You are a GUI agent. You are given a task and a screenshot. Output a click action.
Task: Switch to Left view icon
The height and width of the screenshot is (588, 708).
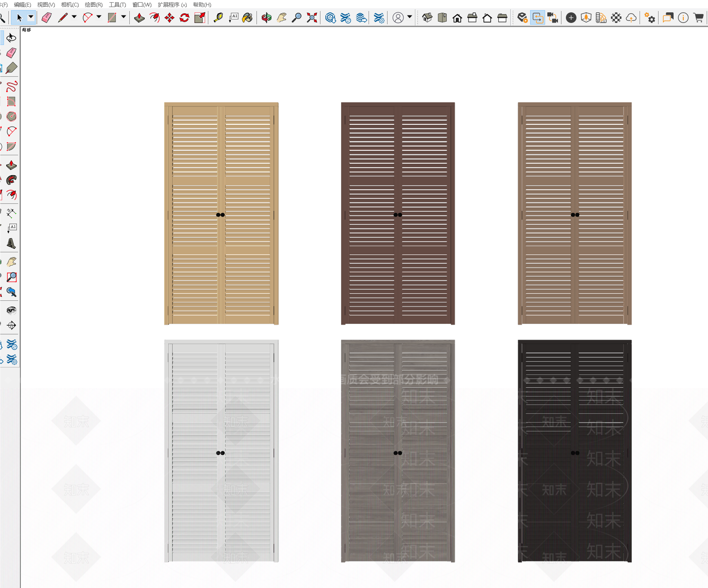coord(502,18)
